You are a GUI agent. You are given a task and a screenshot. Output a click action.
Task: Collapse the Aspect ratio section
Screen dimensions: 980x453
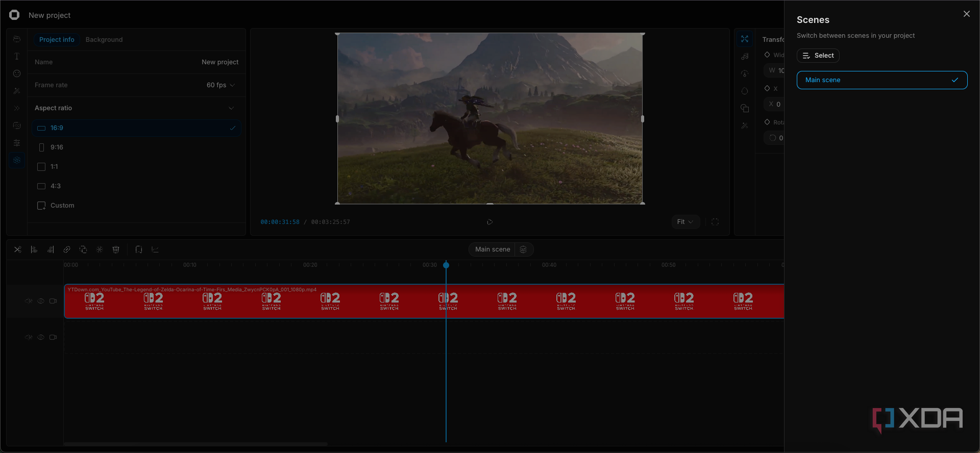pyautogui.click(x=231, y=108)
